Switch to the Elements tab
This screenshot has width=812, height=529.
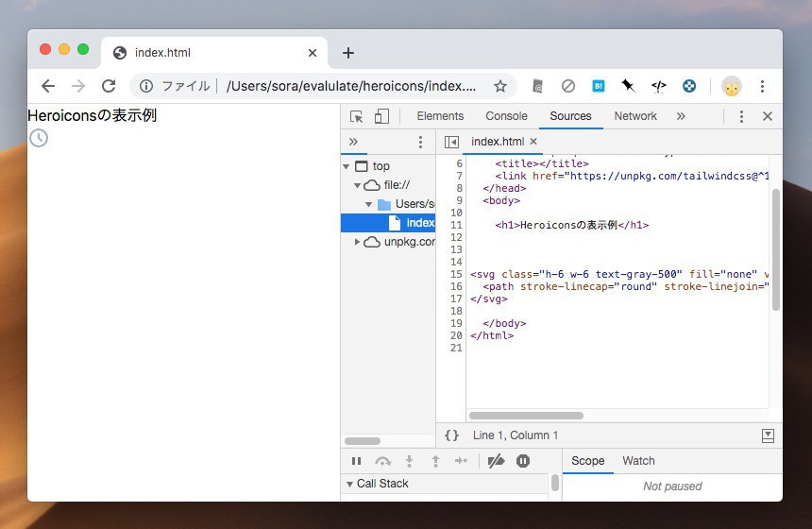440,116
